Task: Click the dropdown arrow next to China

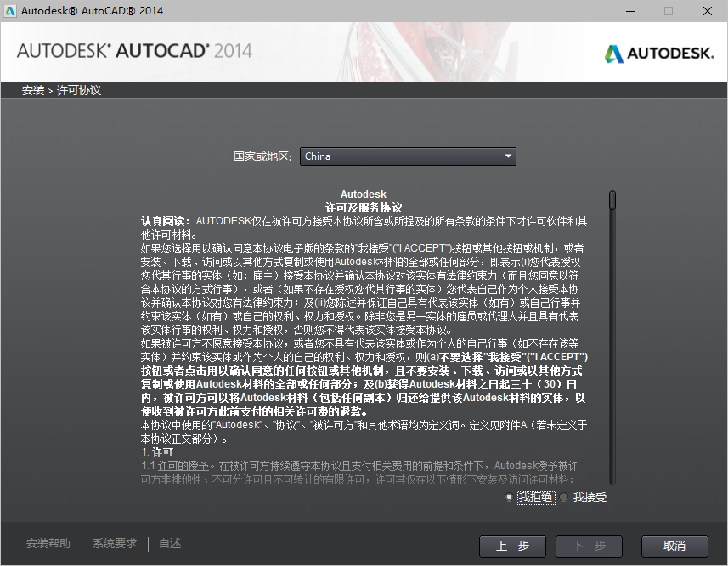Action: pyautogui.click(x=508, y=156)
